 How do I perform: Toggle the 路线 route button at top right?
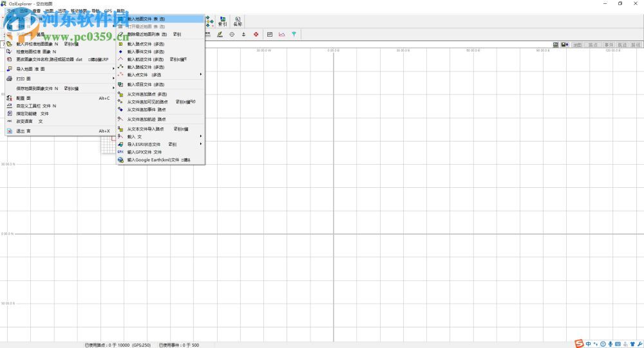click(636, 45)
